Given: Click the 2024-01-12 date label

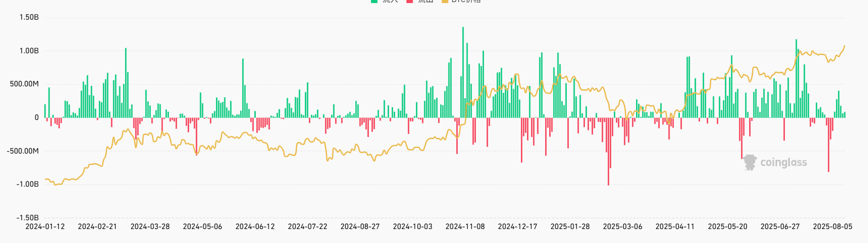Looking at the screenshot, I should [x=45, y=226].
